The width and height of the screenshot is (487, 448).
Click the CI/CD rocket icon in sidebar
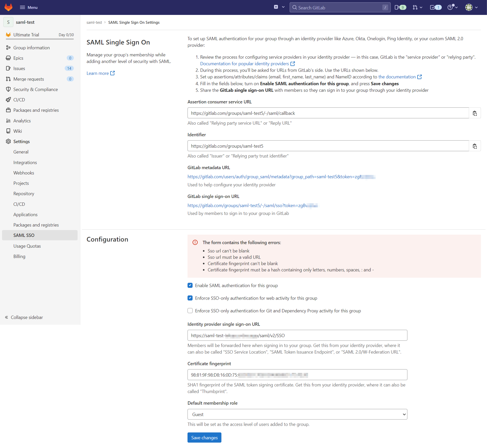pyautogui.click(x=8, y=100)
